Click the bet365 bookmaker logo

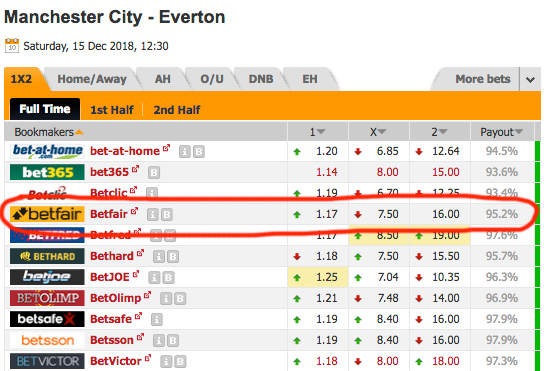(x=47, y=172)
